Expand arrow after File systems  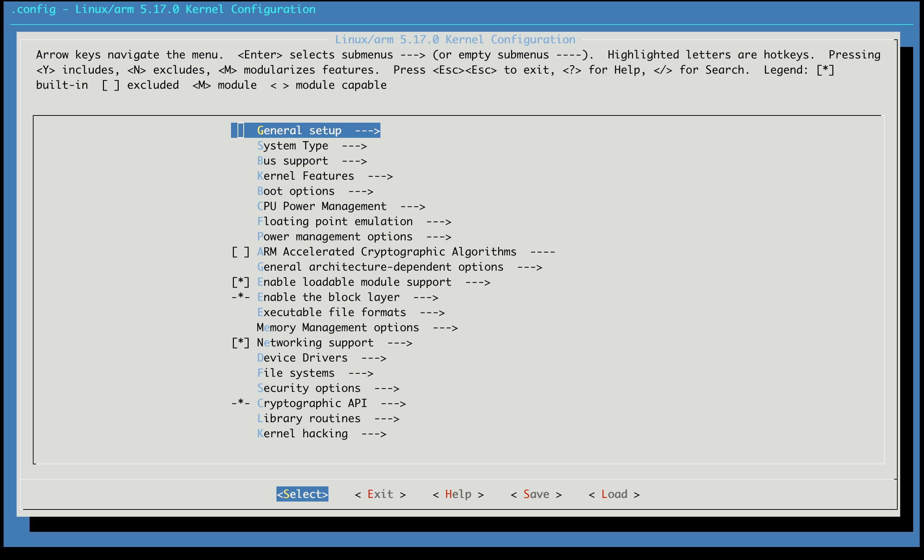(361, 373)
